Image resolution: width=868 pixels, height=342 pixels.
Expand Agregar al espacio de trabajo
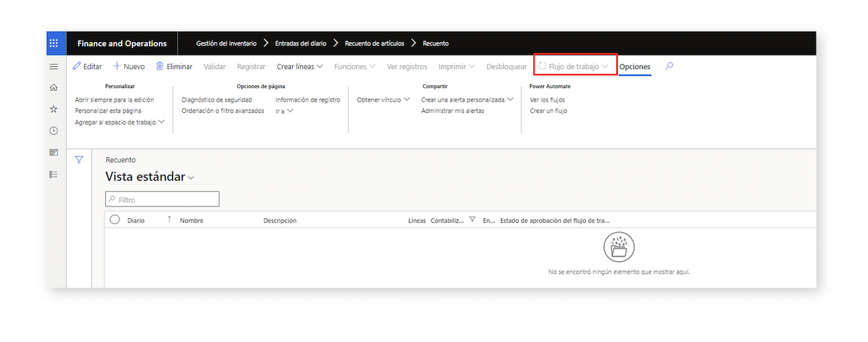click(120, 122)
